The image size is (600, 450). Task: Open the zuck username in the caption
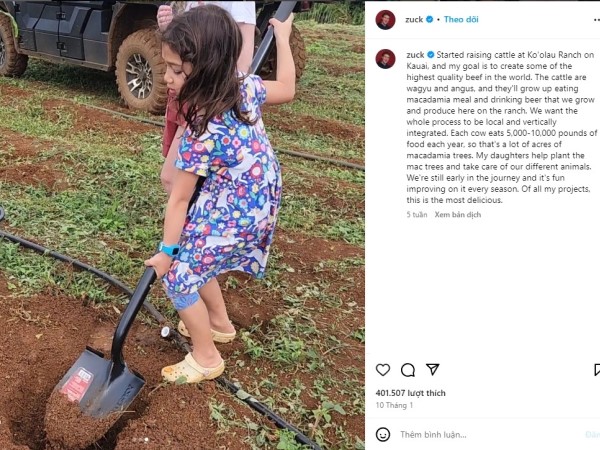click(x=415, y=55)
